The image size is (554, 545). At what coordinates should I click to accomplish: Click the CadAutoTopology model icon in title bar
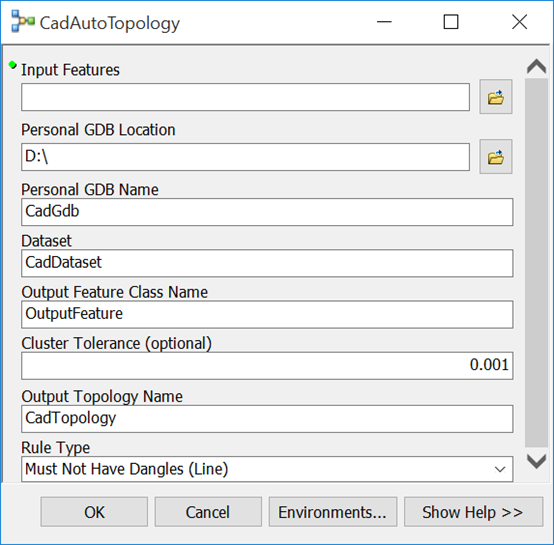pos(23,22)
